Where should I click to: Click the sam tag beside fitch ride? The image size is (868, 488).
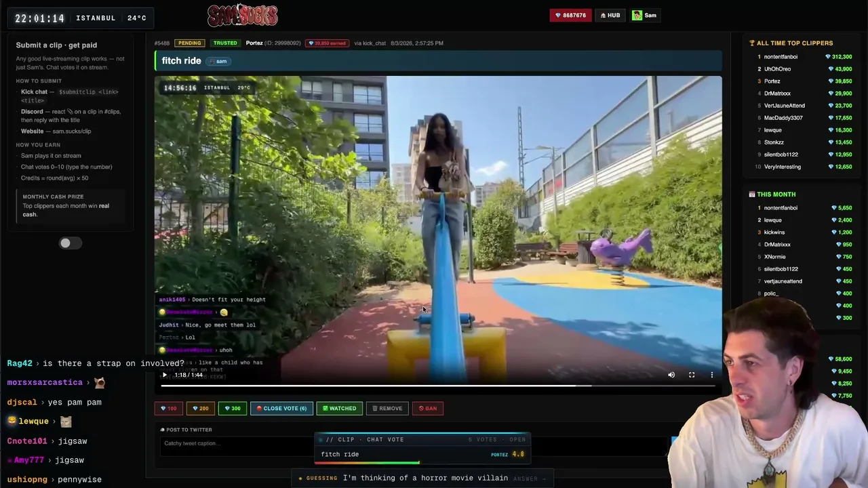click(218, 61)
